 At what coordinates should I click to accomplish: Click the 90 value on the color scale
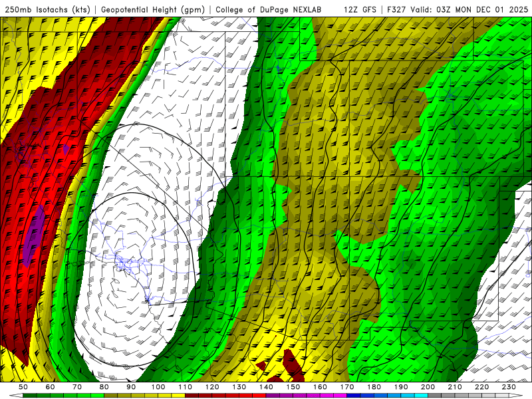(131, 387)
